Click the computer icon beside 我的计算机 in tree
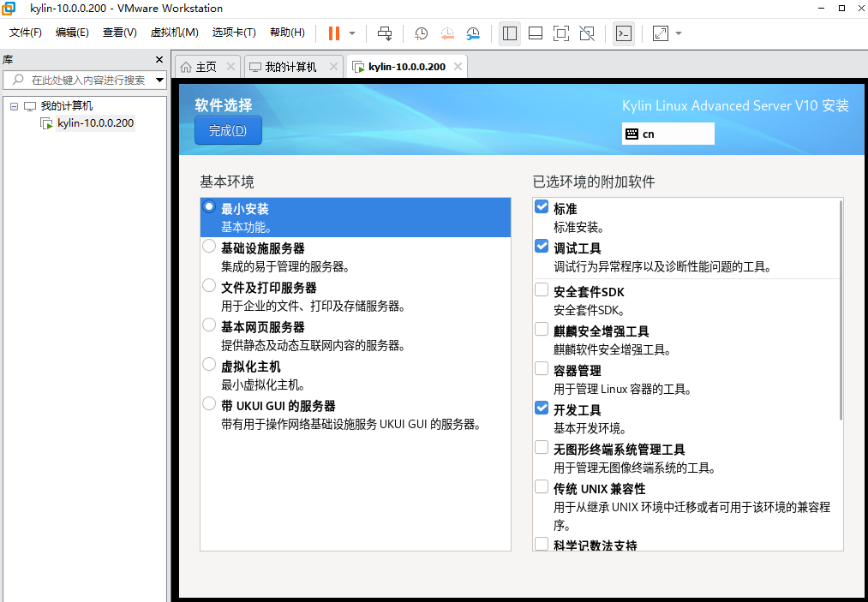868x602 pixels. pyautogui.click(x=30, y=106)
